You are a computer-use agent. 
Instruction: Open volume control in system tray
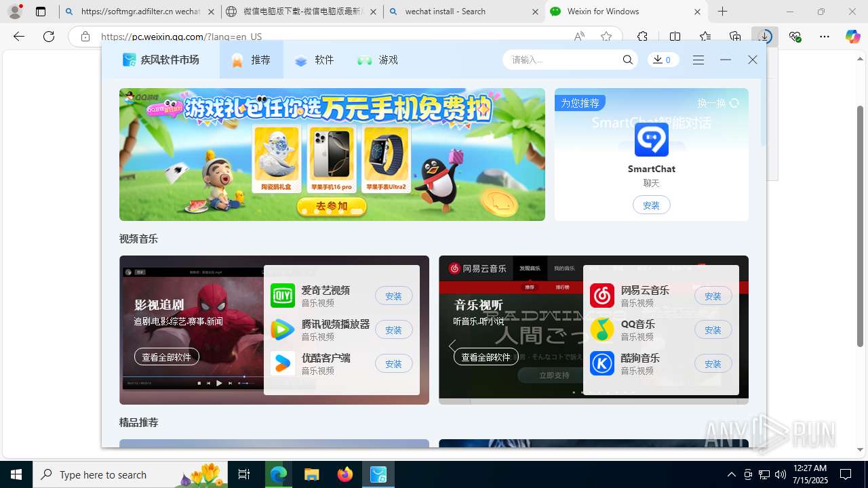780,474
